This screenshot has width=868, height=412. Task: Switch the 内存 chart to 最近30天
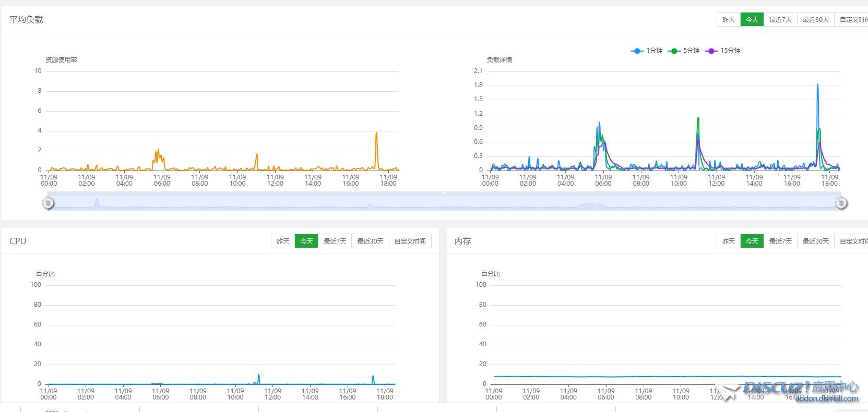click(816, 241)
